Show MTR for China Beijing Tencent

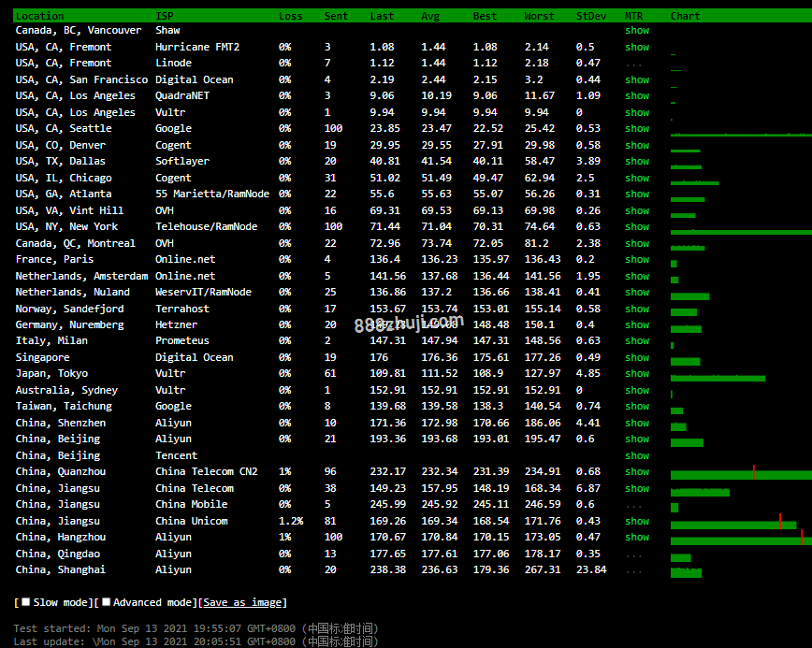(637, 456)
